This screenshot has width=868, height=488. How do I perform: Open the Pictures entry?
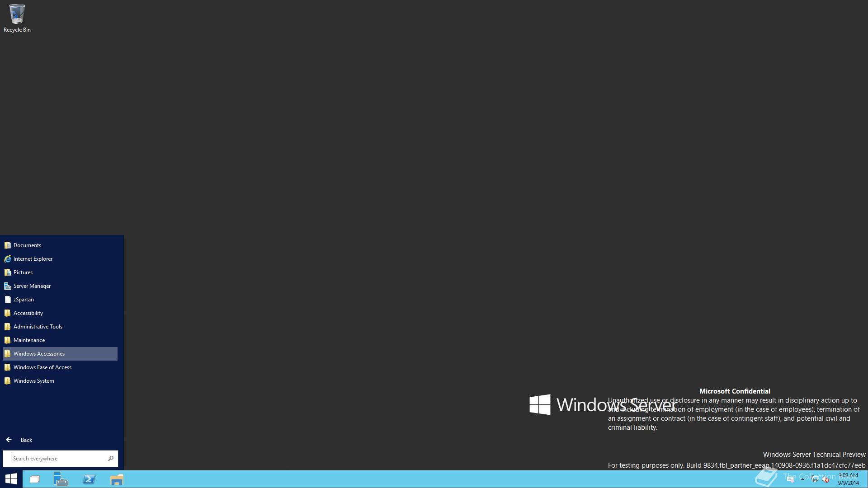point(60,272)
